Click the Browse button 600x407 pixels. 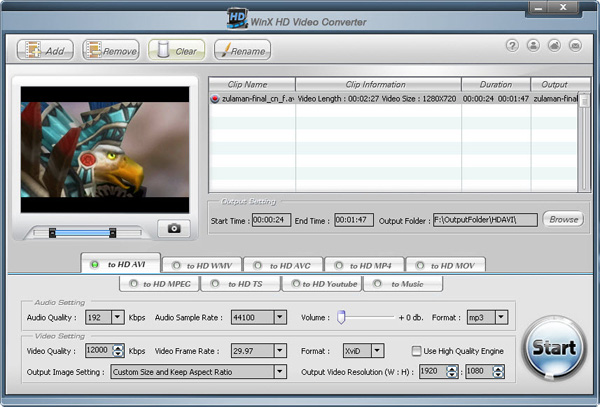click(563, 219)
